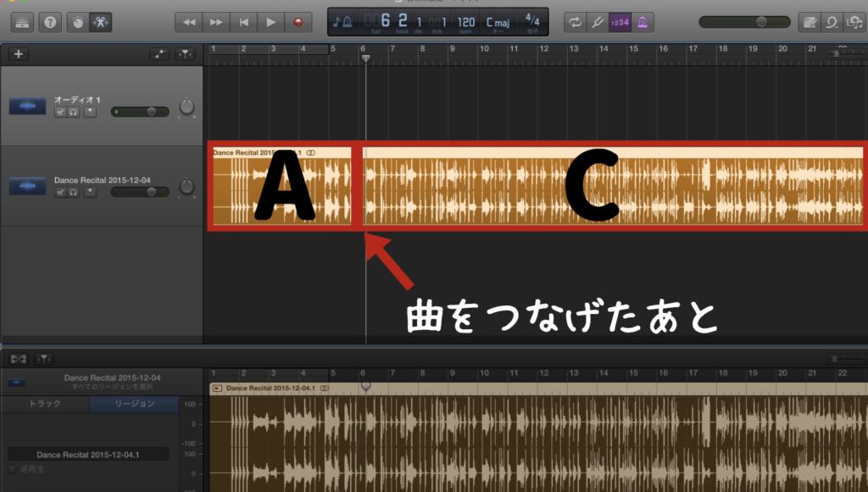Screen dimensions: 868x492
Task: Switch to the トラック tab
Action: [45, 403]
